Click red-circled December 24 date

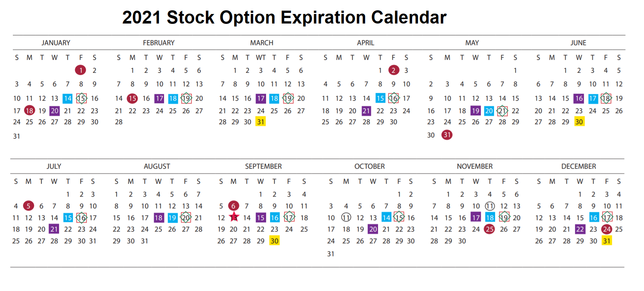[x=607, y=229]
